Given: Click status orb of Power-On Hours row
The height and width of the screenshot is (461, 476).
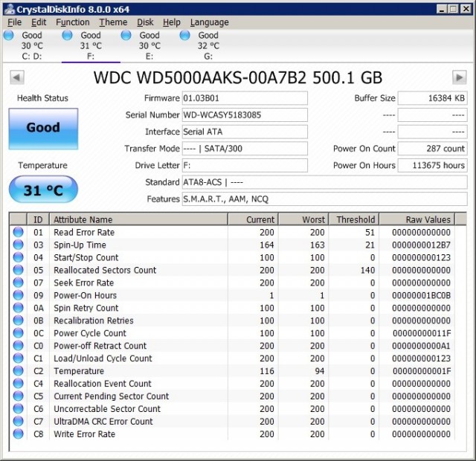Looking at the screenshot, I should [18, 295].
